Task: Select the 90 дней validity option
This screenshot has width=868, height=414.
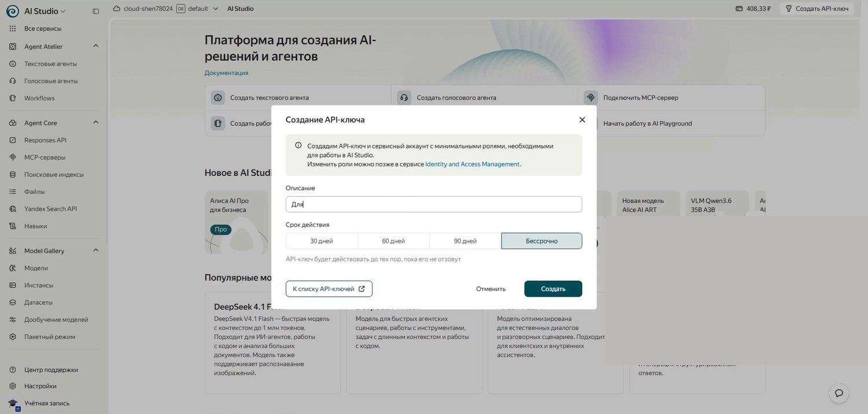Action: pyautogui.click(x=465, y=241)
